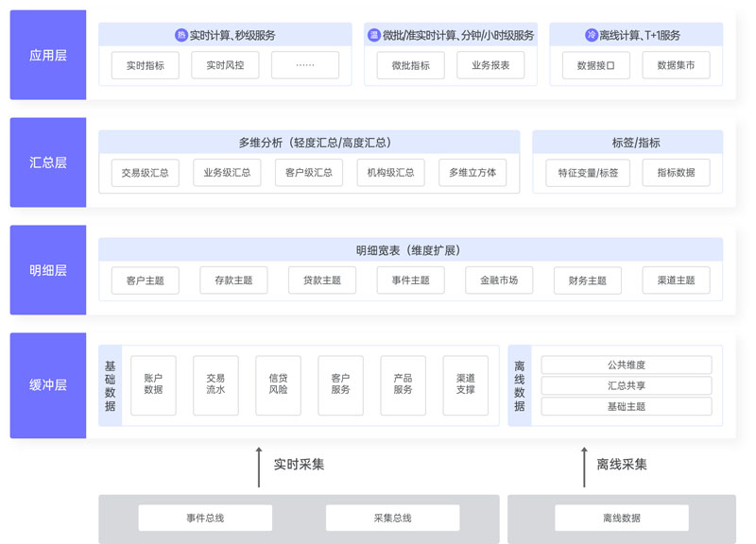756x544 pixels.
Task: Select the 明细层 layer tab
Action: [48, 270]
